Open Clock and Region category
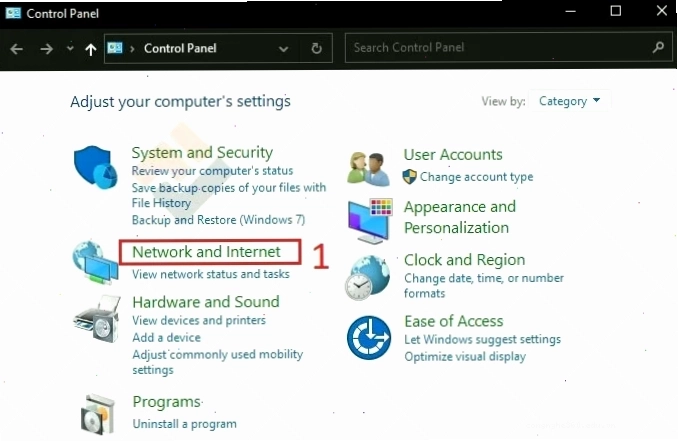678x442 pixels. (464, 260)
